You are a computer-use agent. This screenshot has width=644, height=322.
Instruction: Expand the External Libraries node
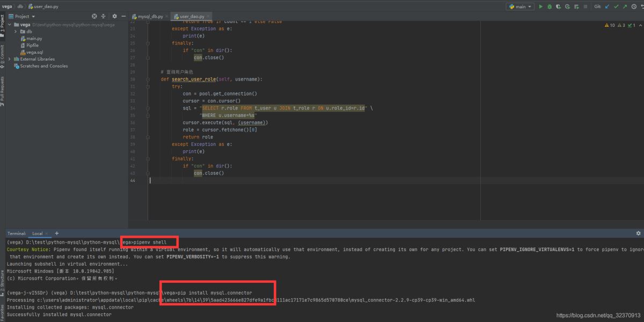(10, 59)
